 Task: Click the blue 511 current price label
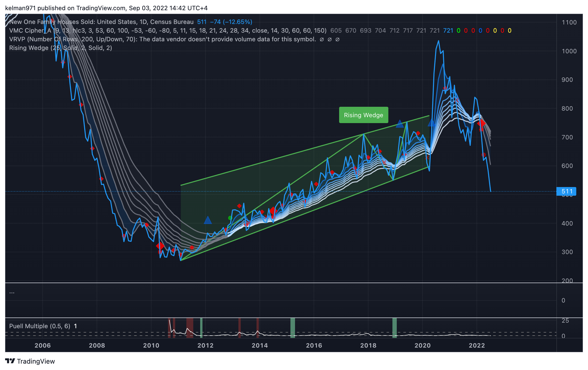pyautogui.click(x=567, y=191)
